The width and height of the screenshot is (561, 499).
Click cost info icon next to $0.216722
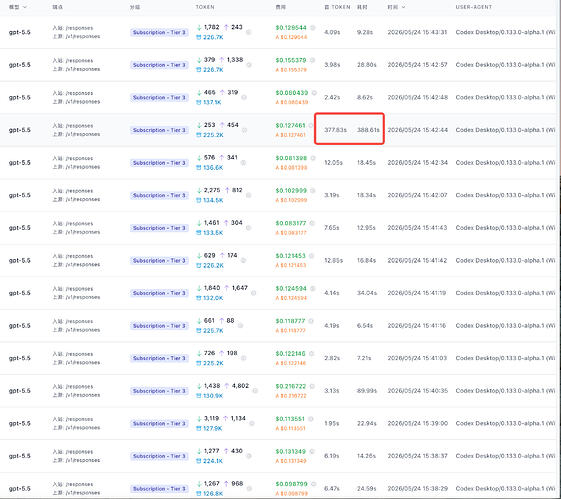(312, 386)
